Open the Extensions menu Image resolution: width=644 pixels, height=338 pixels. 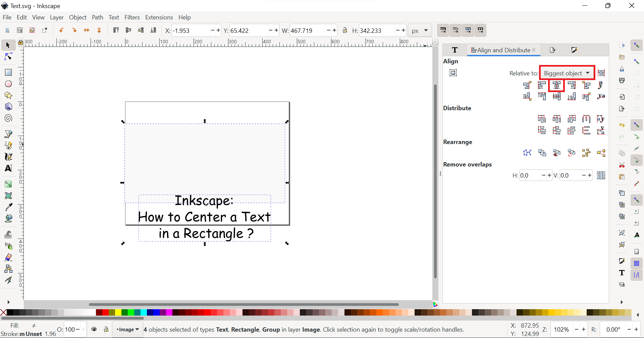pos(159,17)
